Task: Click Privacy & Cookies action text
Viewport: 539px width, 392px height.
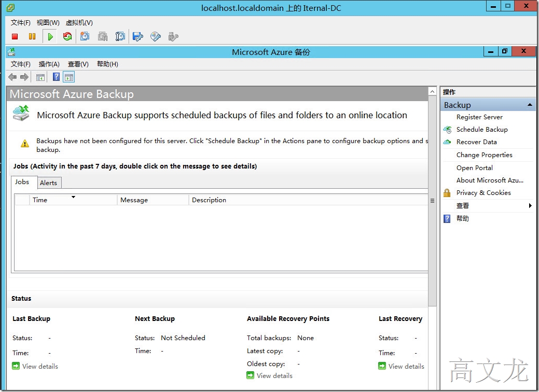Action: coord(483,193)
